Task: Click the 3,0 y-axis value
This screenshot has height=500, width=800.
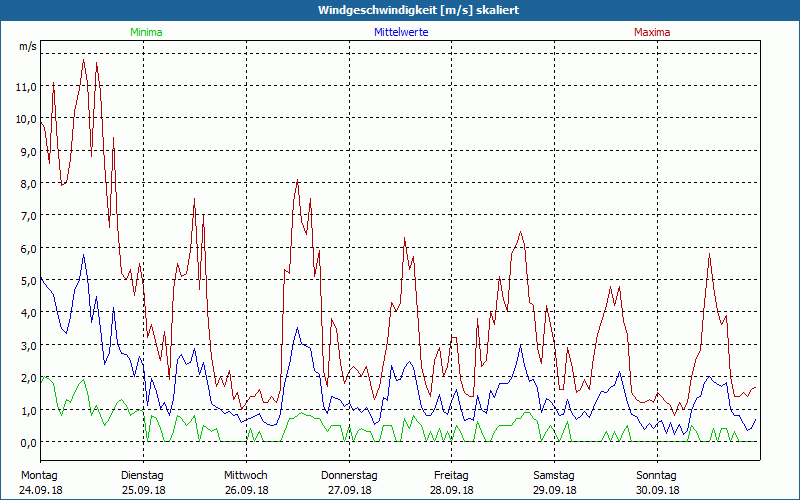Action: pos(29,345)
